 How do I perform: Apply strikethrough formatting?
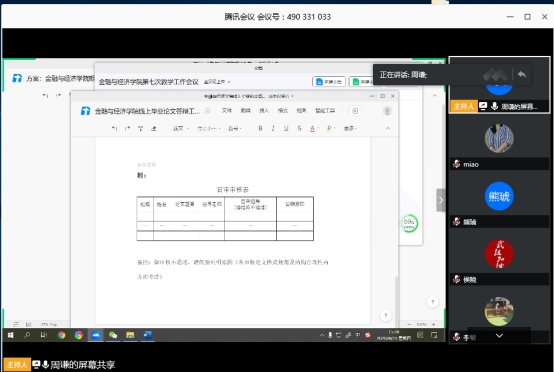click(299, 128)
